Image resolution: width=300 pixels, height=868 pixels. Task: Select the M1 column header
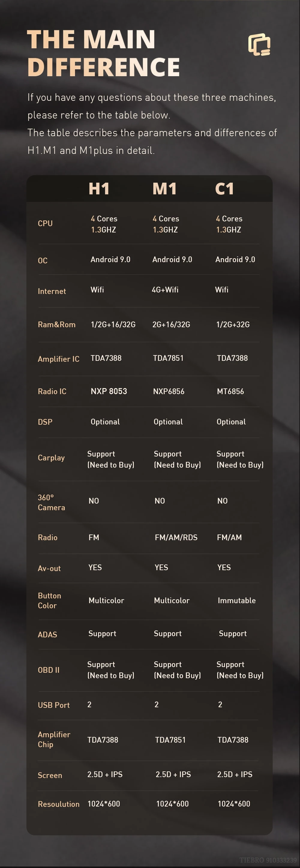pos(164,189)
